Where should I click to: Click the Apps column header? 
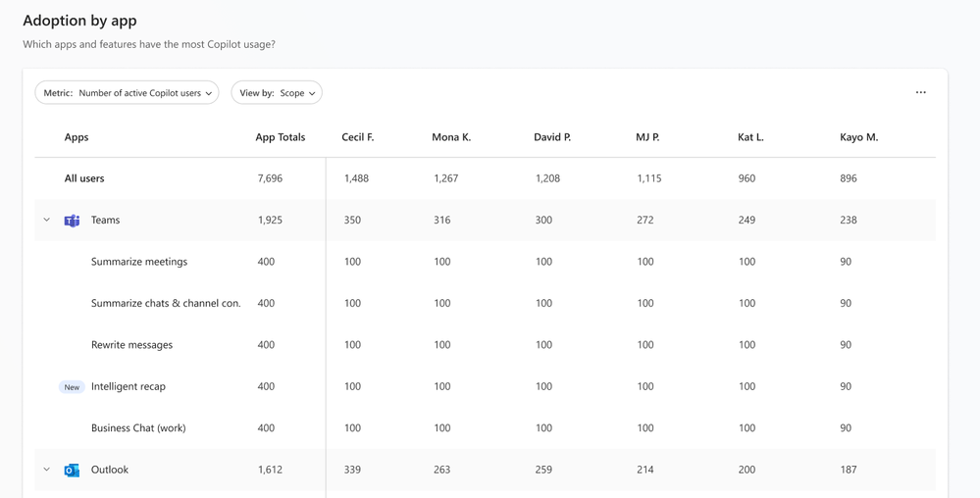pyautogui.click(x=77, y=137)
